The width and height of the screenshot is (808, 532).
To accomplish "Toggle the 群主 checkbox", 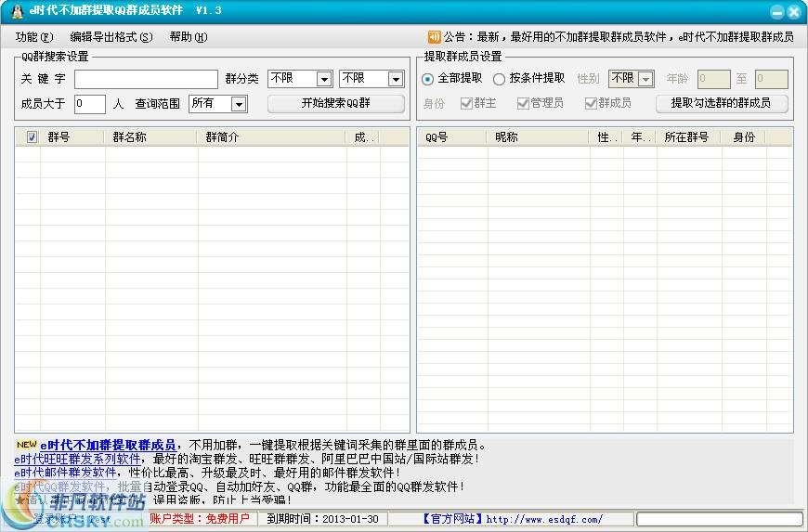I will pos(466,103).
